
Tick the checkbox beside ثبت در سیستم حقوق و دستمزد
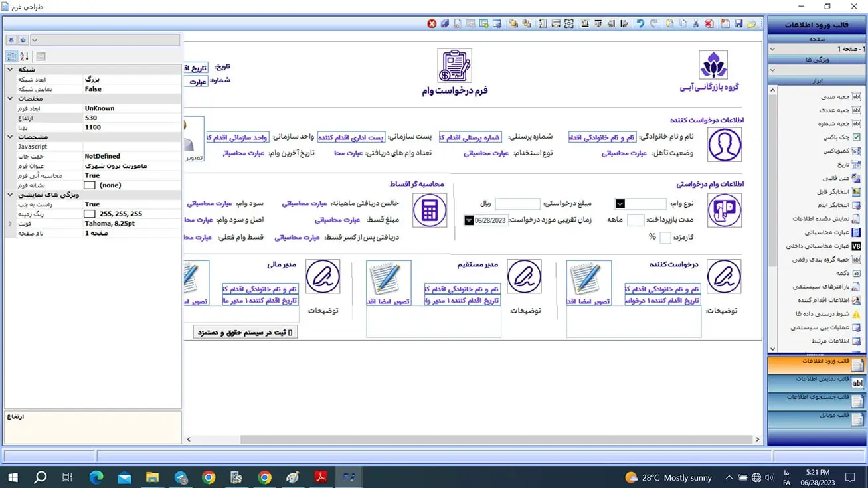(290, 332)
